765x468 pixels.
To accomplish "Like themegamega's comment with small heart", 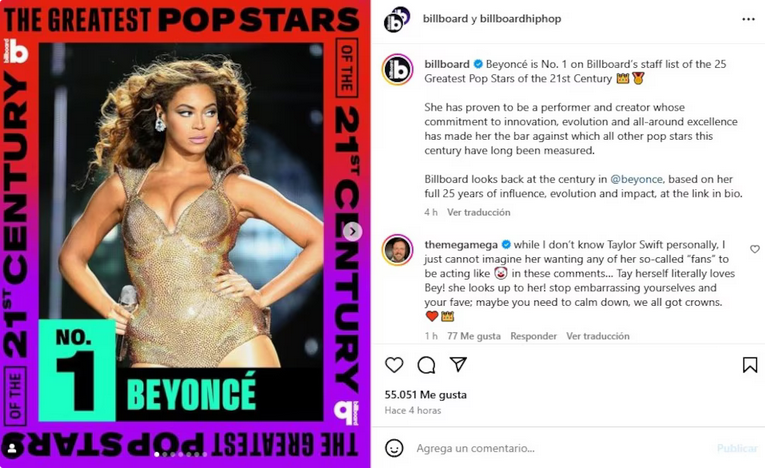I will pyautogui.click(x=755, y=249).
